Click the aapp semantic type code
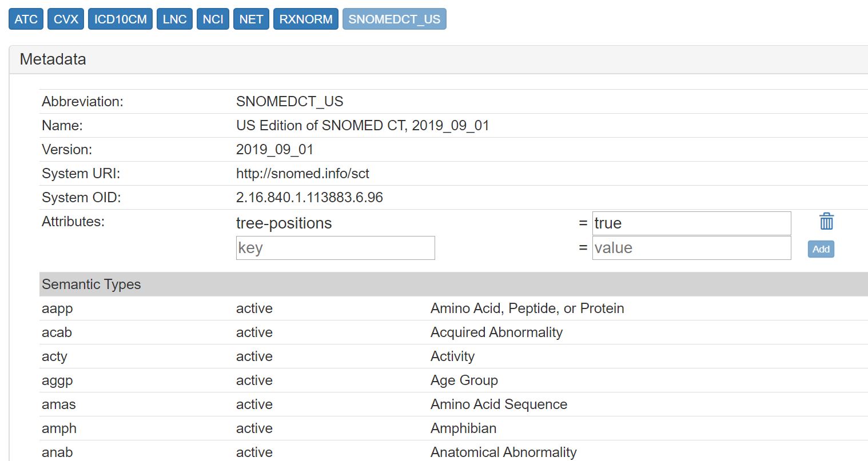Viewport: 868px width, 461px height. pos(57,308)
